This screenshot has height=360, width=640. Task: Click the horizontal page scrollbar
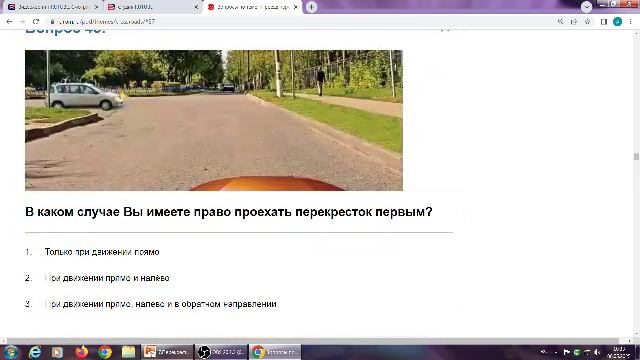click(x=312, y=341)
